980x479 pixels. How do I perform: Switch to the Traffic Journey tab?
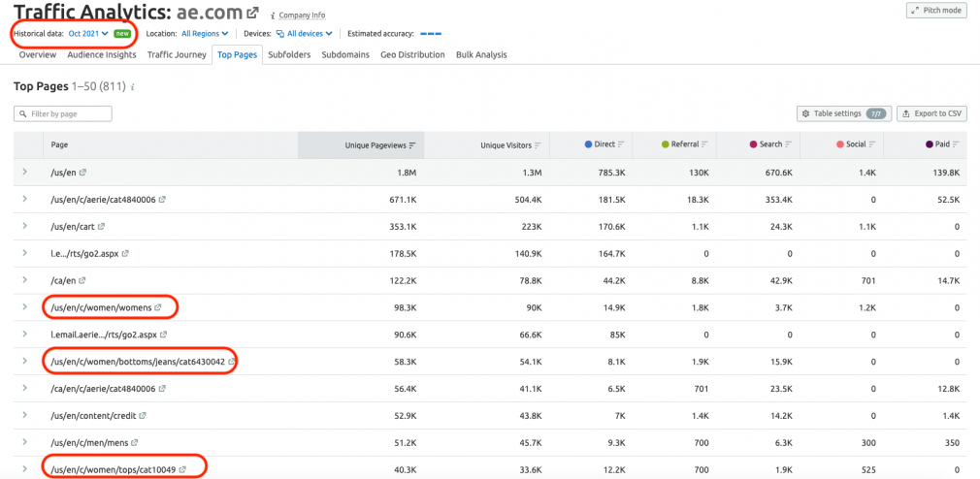click(177, 55)
